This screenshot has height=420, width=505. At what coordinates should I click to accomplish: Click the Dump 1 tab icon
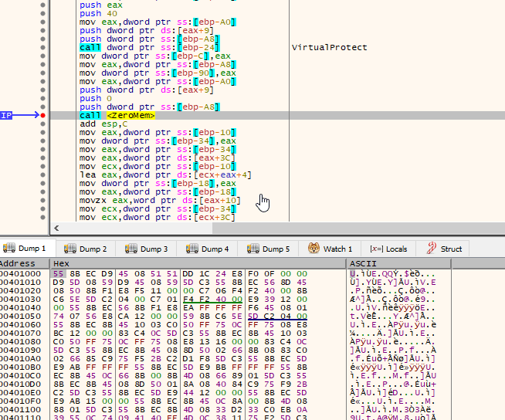click(x=9, y=248)
